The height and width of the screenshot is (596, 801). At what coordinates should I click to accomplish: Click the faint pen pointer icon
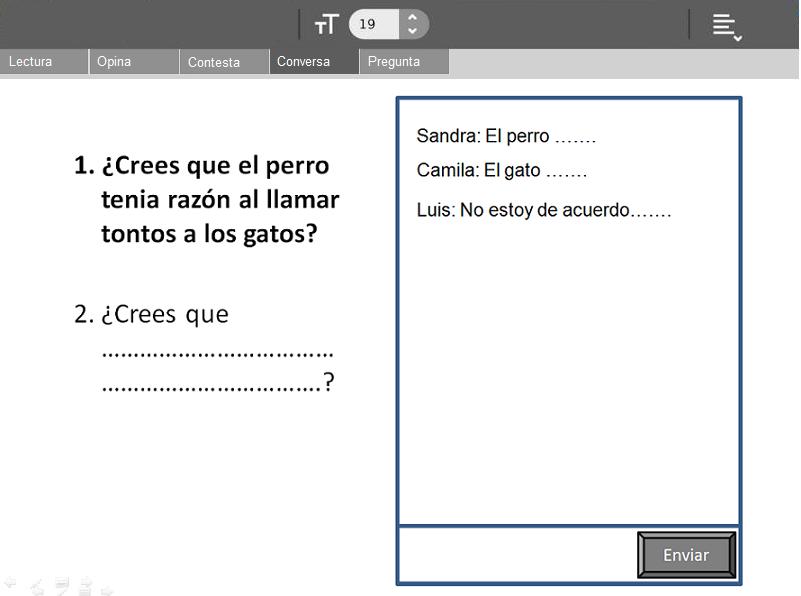tap(37, 586)
